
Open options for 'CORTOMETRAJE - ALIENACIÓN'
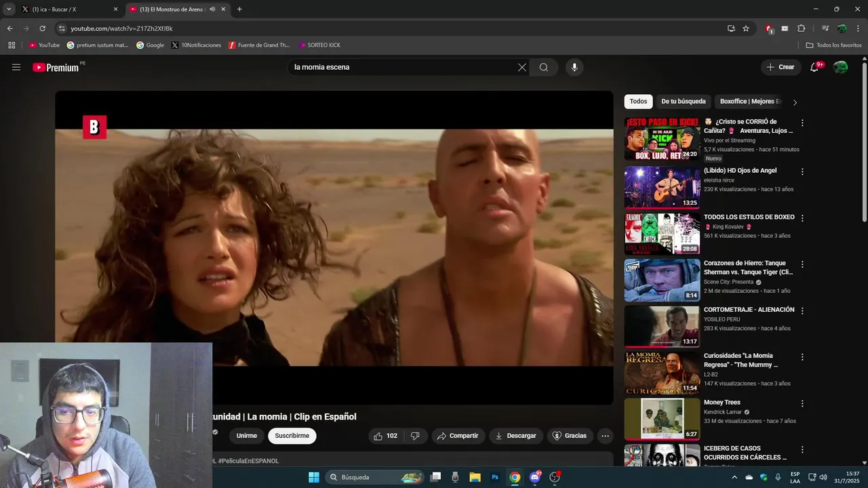pos(802,311)
